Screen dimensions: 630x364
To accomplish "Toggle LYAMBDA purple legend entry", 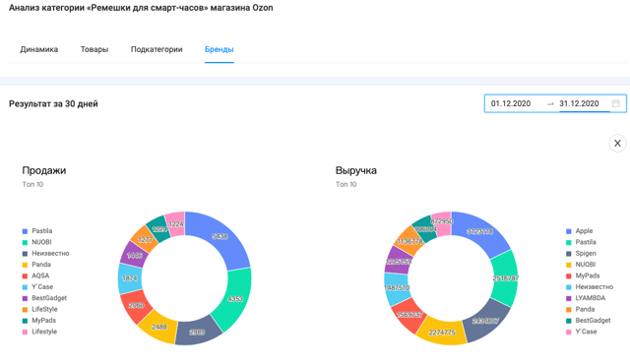I will point(586,298).
